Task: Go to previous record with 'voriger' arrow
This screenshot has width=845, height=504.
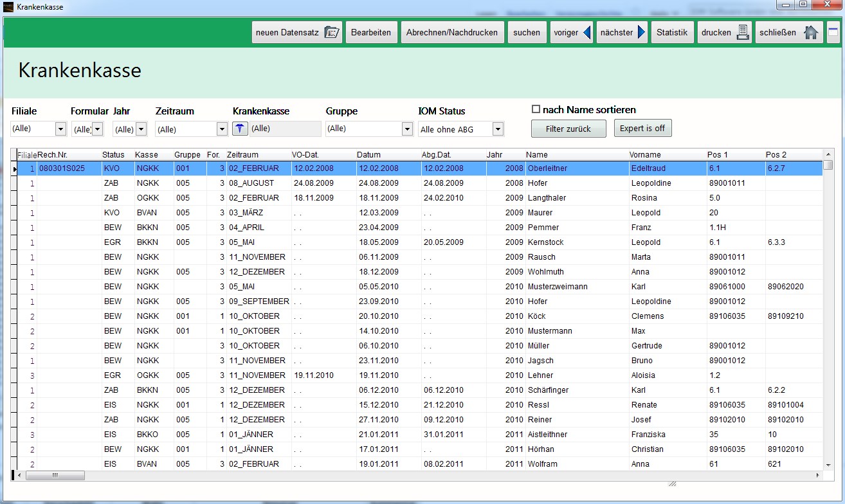Action: tap(586, 33)
